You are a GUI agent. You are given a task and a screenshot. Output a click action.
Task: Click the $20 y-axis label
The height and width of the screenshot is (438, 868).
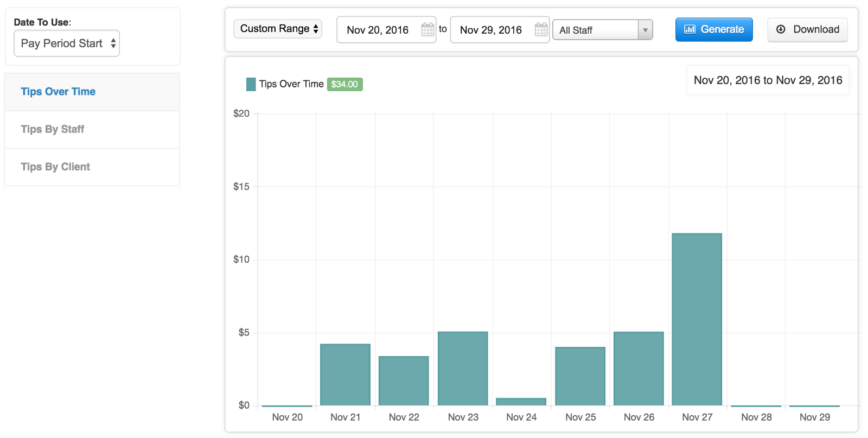pos(241,113)
